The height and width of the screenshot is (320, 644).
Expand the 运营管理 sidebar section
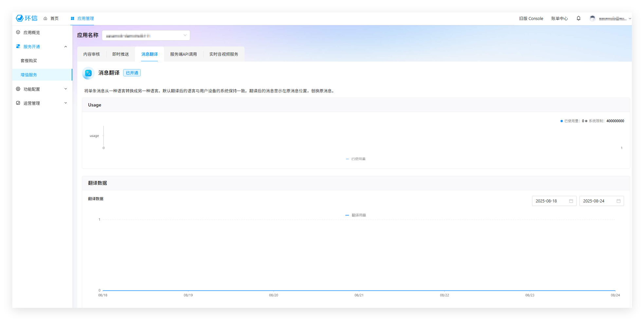pos(65,103)
